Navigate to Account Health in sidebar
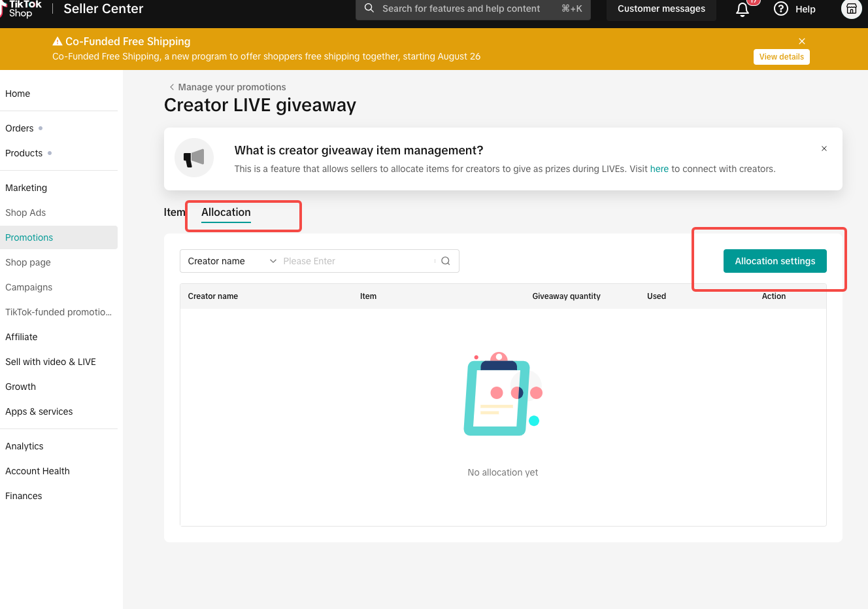 coord(37,471)
